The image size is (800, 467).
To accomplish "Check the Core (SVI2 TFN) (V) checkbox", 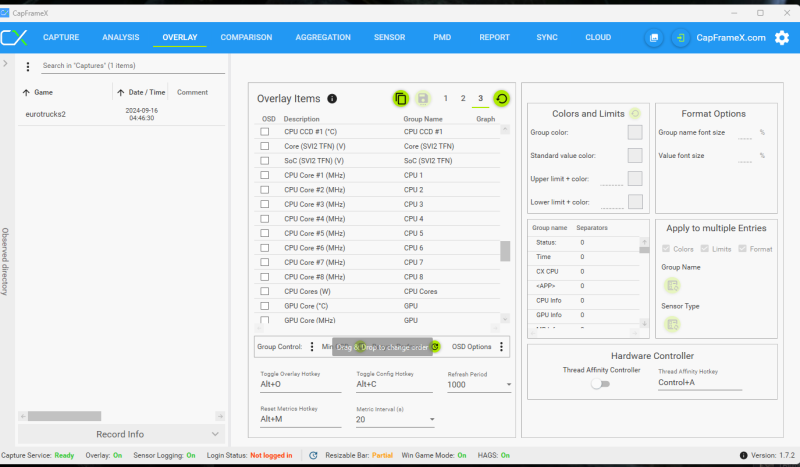I will click(x=264, y=146).
